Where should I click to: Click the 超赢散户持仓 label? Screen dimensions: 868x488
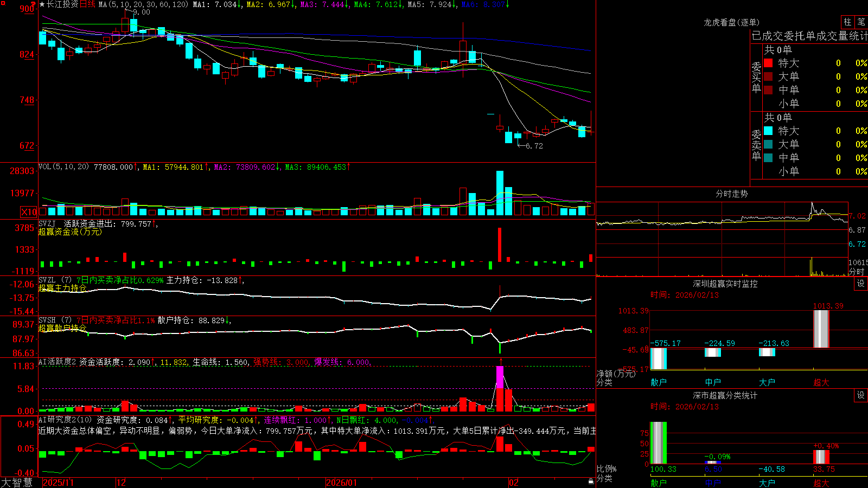[x=62, y=328]
